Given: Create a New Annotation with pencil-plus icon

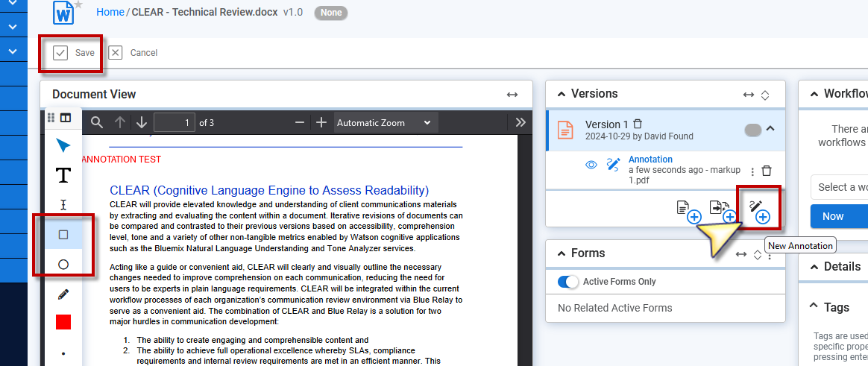Looking at the screenshot, I should coord(758,211).
